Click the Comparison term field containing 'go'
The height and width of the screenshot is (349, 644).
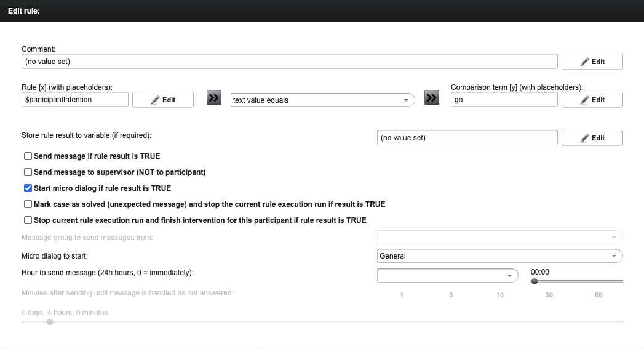pyautogui.click(x=504, y=100)
